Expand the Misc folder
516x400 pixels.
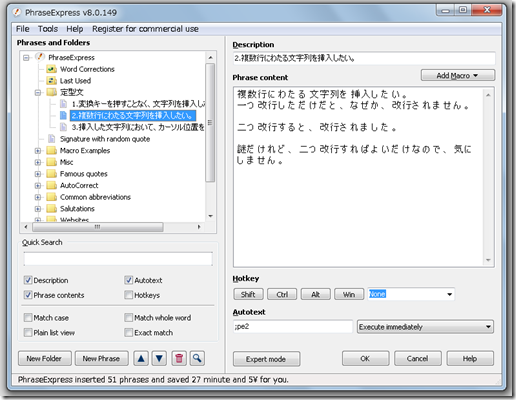[x=38, y=162]
